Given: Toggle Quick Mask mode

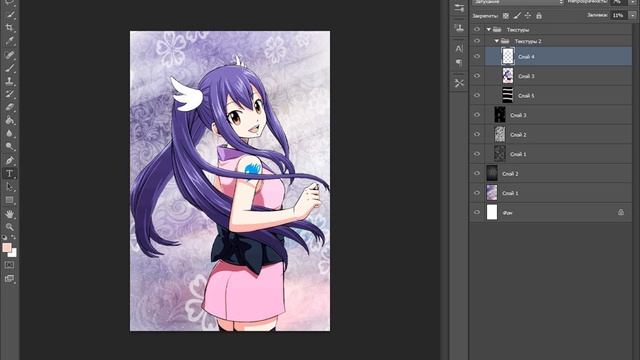Looking at the screenshot, I should [9, 265].
